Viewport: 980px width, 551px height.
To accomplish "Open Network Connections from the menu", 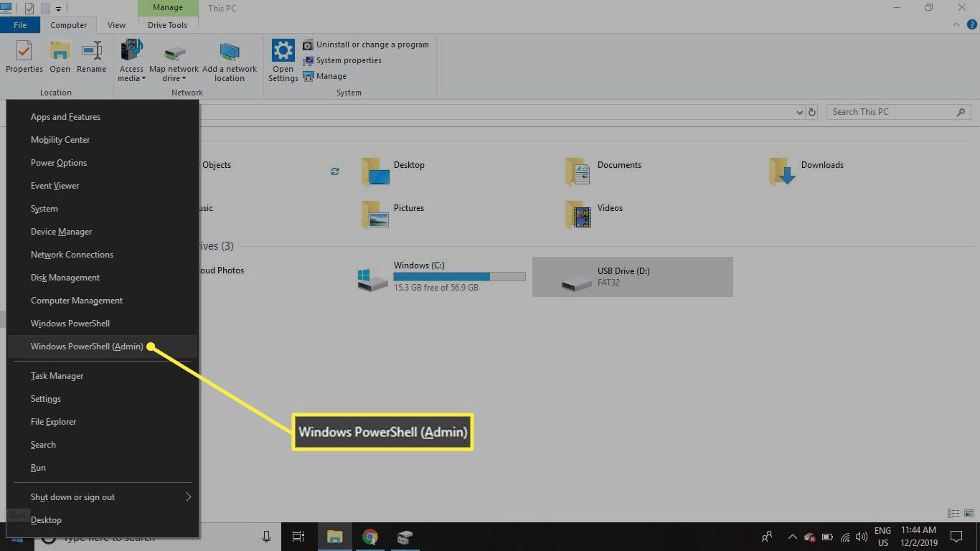I will click(102, 255).
